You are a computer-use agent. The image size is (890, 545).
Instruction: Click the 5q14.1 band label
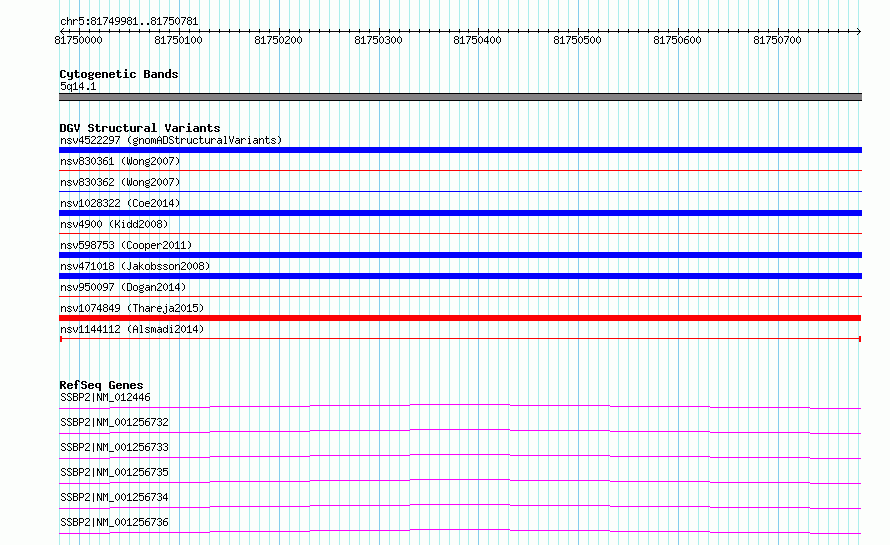tap(78, 86)
